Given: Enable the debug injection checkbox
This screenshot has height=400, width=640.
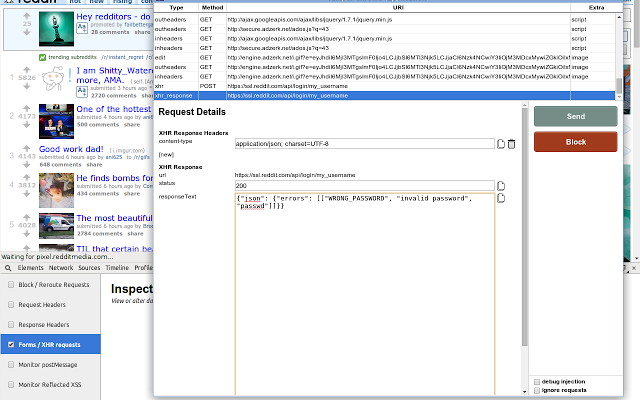Looking at the screenshot, I should click(537, 382).
